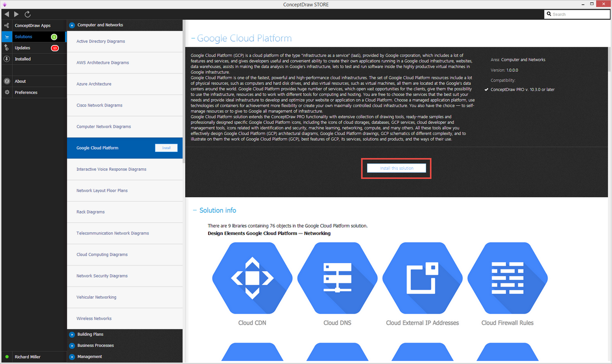Click Install this solution button
This screenshot has height=364, width=612.
tap(396, 168)
